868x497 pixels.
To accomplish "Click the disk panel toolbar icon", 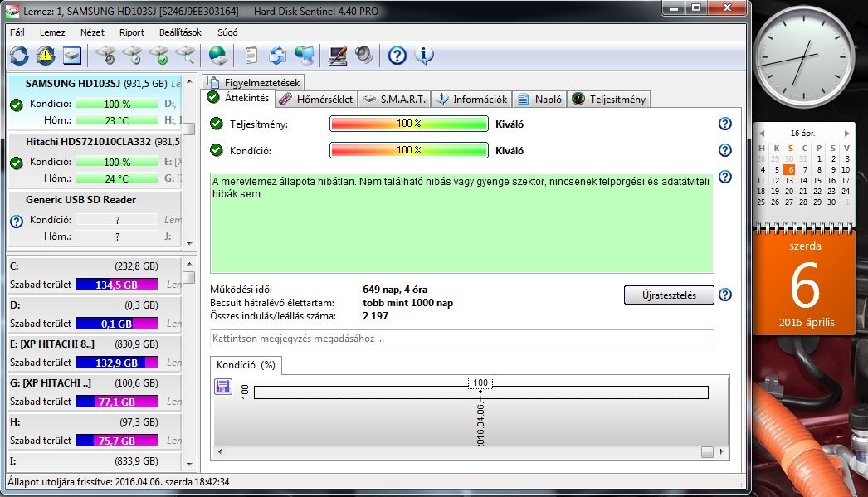I will [72, 56].
